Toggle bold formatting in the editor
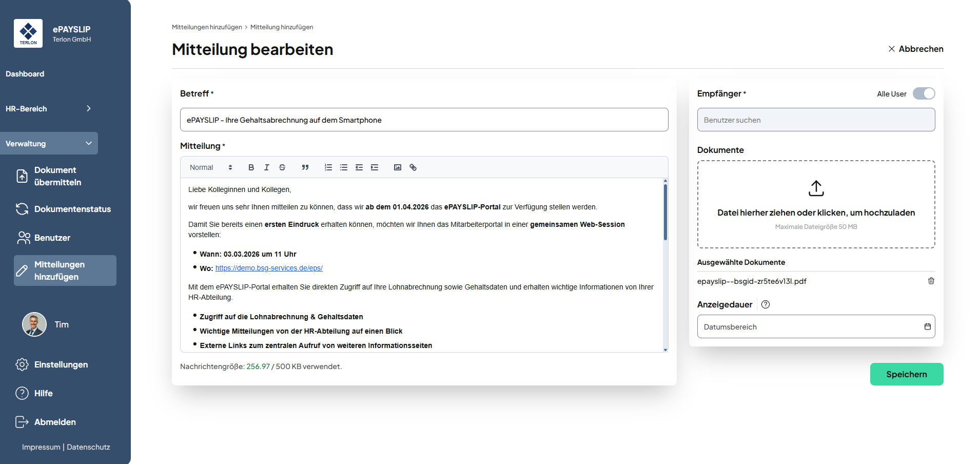Viewport: 980px width, 464px height. coord(251,167)
